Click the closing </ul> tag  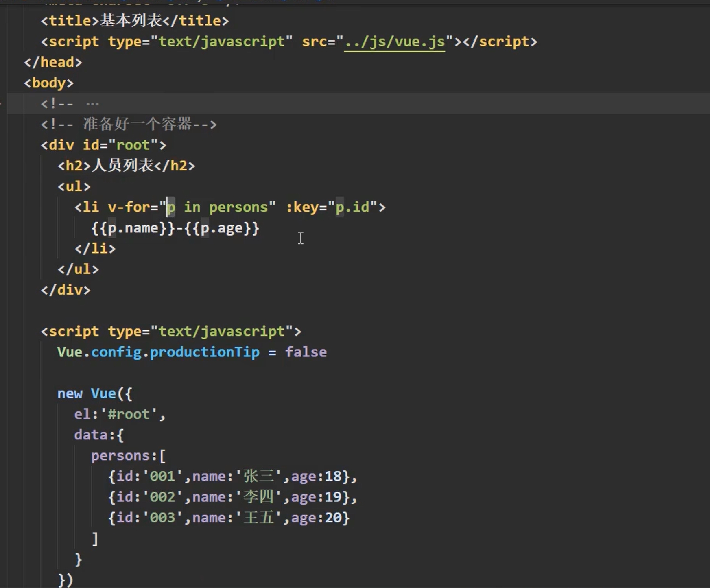coord(78,269)
